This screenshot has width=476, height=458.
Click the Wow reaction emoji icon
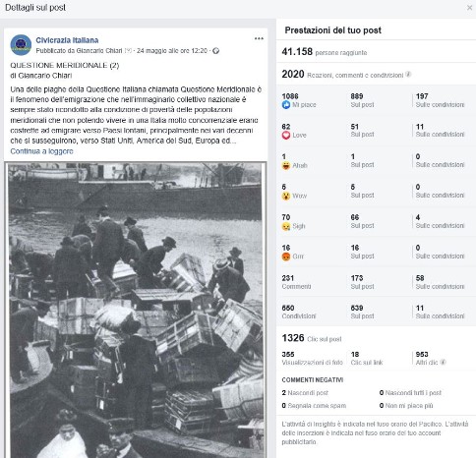[x=286, y=196]
